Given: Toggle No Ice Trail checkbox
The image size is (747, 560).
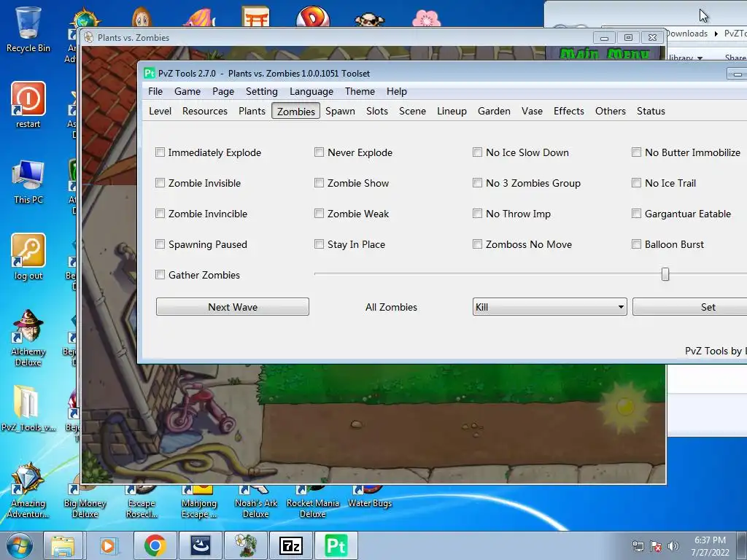Looking at the screenshot, I should [x=636, y=183].
